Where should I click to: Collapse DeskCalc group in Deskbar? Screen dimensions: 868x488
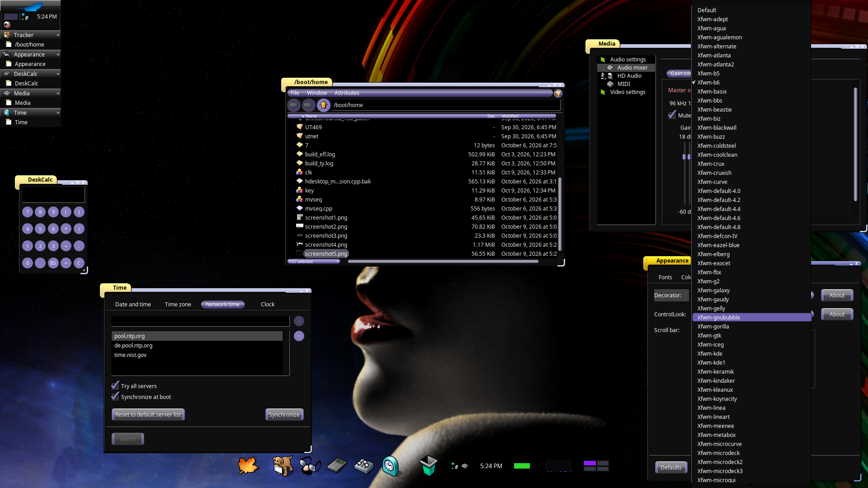(x=58, y=74)
